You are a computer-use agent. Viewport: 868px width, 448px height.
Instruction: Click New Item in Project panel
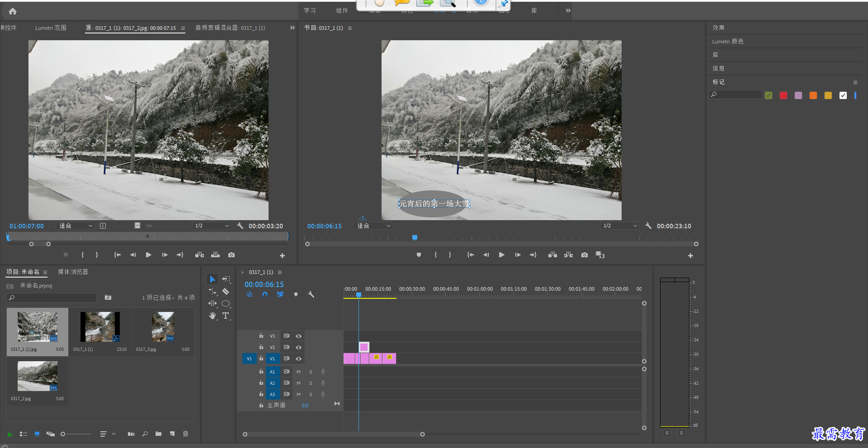click(x=172, y=434)
